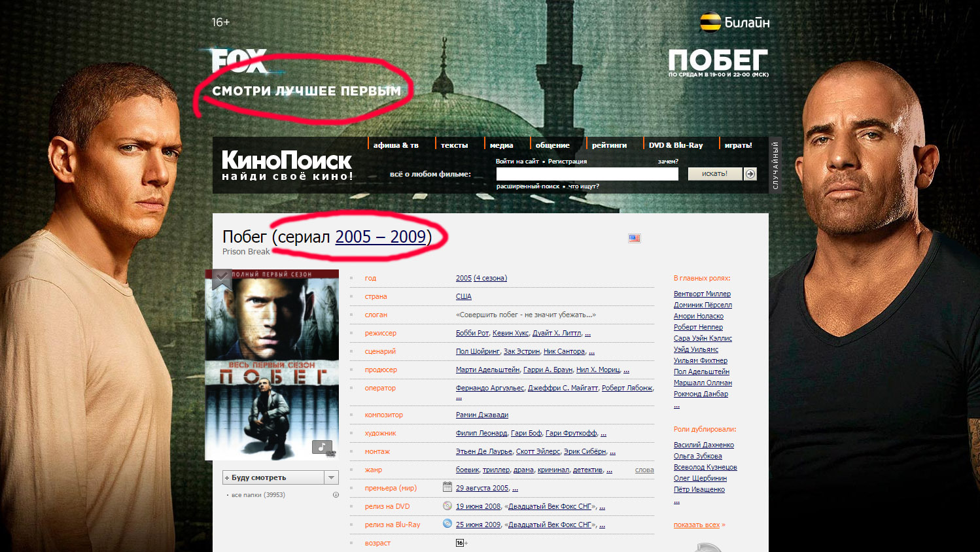The width and height of the screenshot is (980, 552).
Task: Open the играть! menu
Action: 738,145
